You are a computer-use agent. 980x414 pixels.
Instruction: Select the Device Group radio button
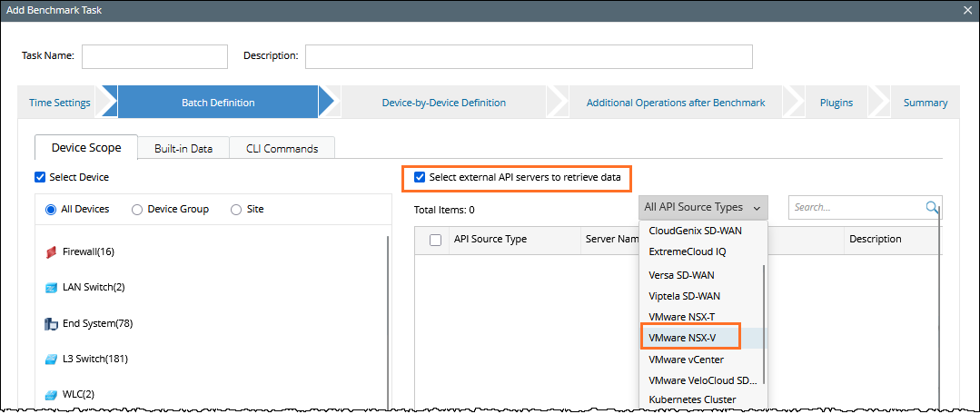137,209
